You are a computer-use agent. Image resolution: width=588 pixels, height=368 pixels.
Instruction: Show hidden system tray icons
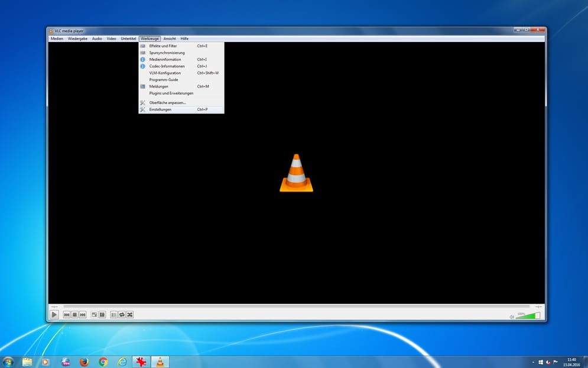(533, 362)
